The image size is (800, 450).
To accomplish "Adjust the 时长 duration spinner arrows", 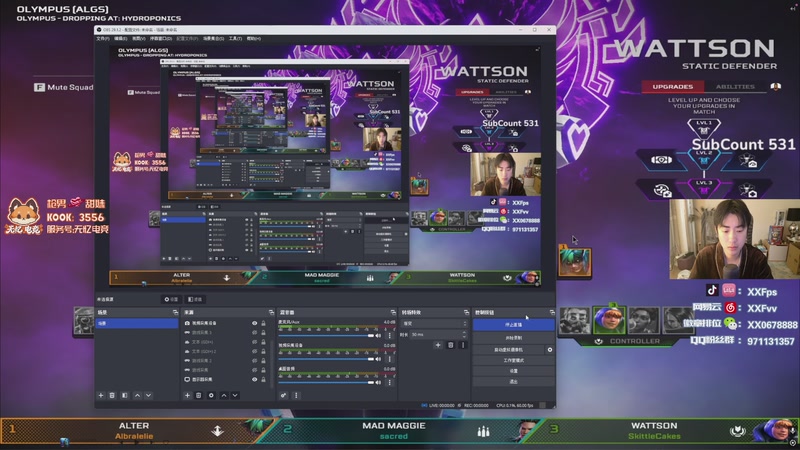I will 464,335.
